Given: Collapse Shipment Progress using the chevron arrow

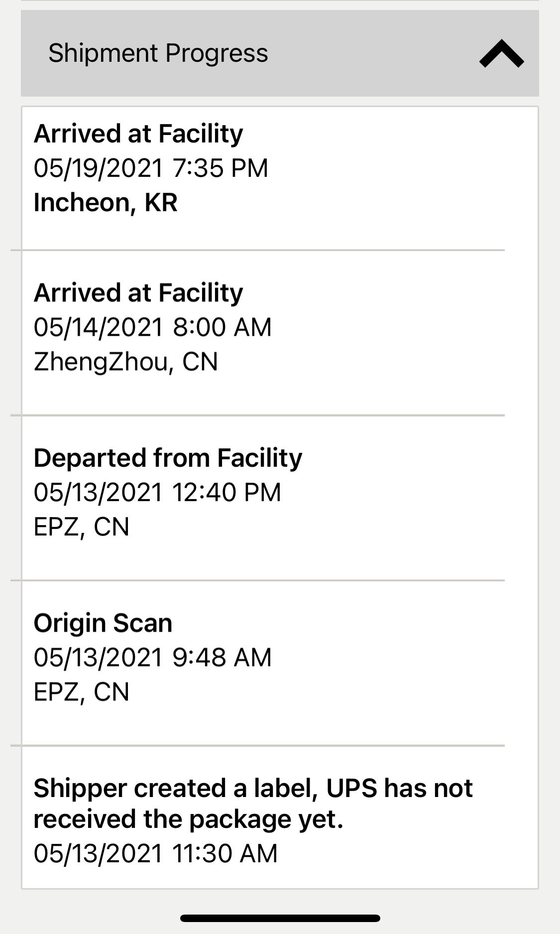Looking at the screenshot, I should point(501,54).
